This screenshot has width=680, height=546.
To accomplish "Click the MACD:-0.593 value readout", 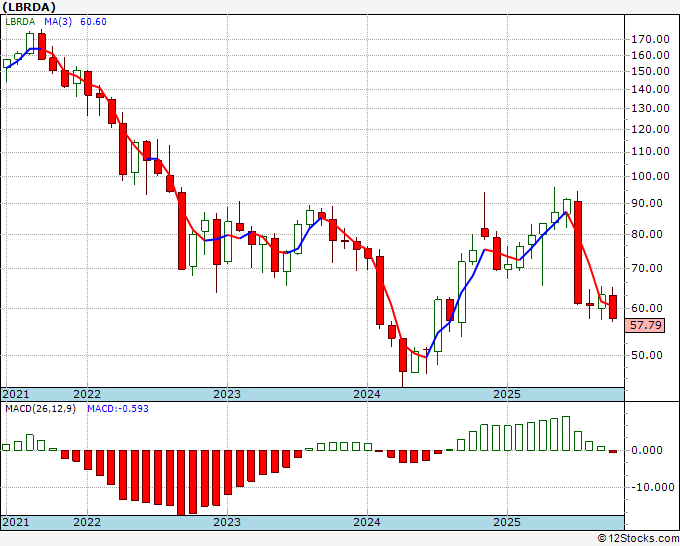I will pyautogui.click(x=118, y=409).
